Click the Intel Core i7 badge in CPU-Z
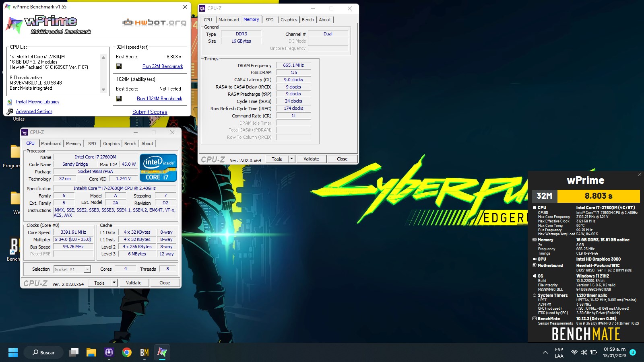 158,168
